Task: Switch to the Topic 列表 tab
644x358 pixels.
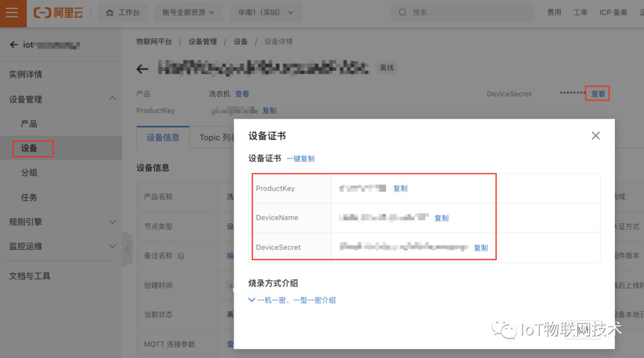Action: pos(216,138)
